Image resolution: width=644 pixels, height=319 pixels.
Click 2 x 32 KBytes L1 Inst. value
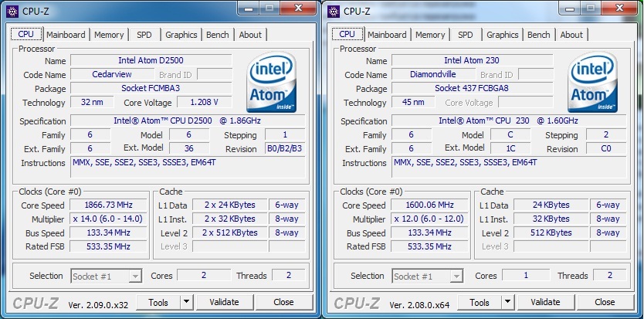click(230, 219)
